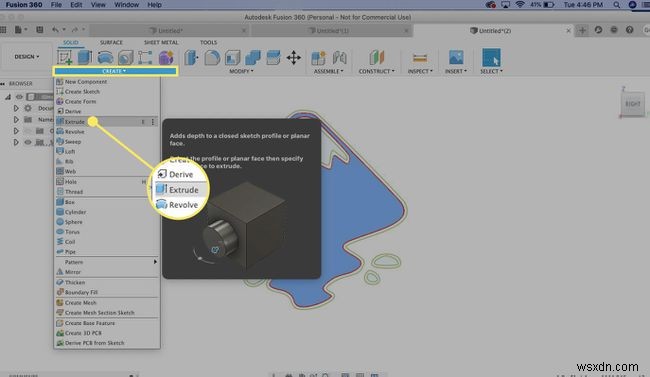
Task: Switch to the SOLID tab
Action: pyautogui.click(x=70, y=42)
